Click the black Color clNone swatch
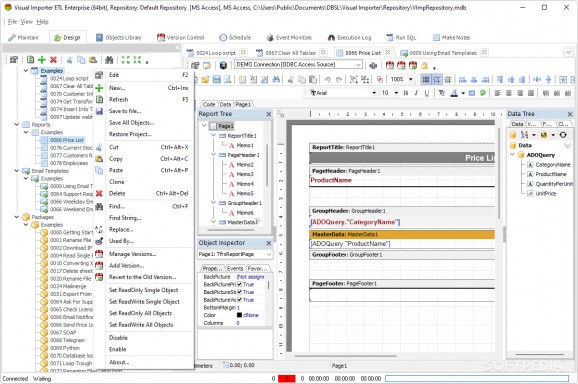The width and height of the screenshot is (578, 384). click(239, 315)
